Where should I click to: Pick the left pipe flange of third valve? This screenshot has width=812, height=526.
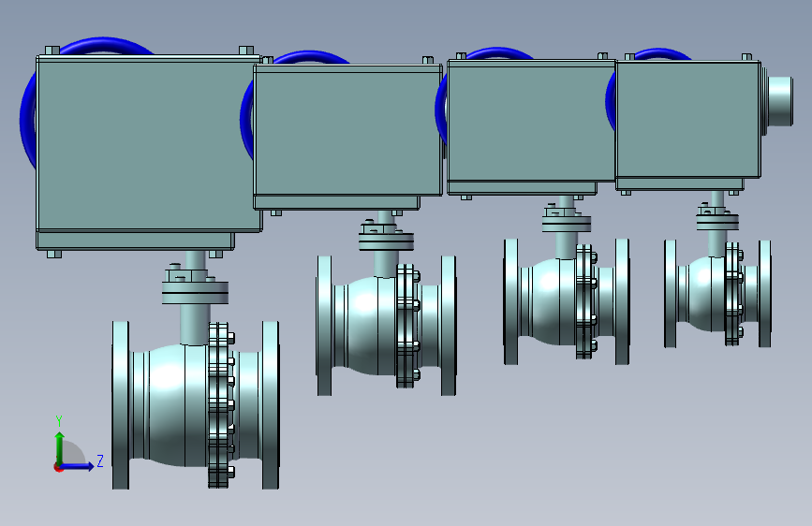click(x=511, y=301)
